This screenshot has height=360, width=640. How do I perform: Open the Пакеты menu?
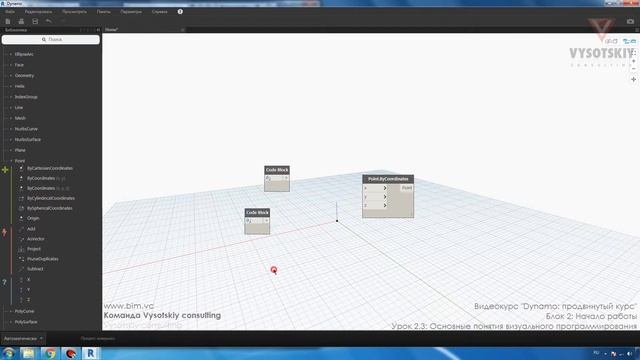click(104, 12)
